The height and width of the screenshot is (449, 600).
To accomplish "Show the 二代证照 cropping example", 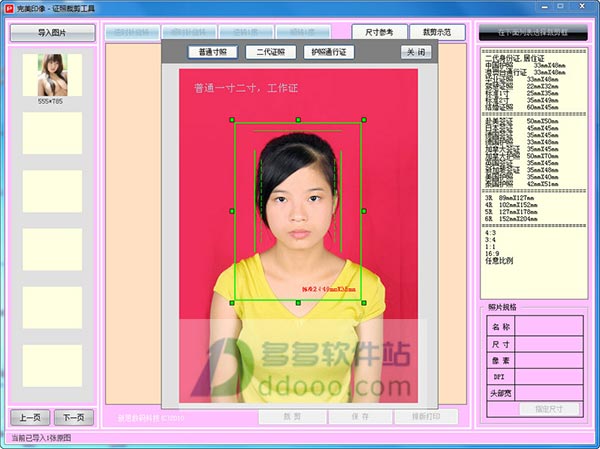I will tap(271, 52).
